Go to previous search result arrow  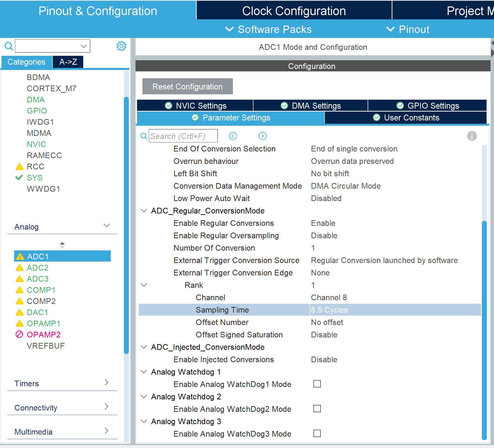click(x=233, y=136)
